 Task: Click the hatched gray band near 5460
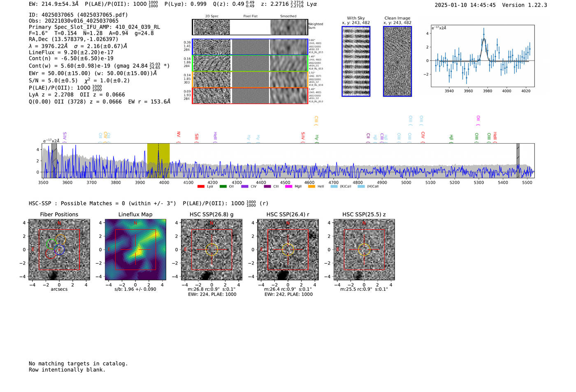click(518, 160)
